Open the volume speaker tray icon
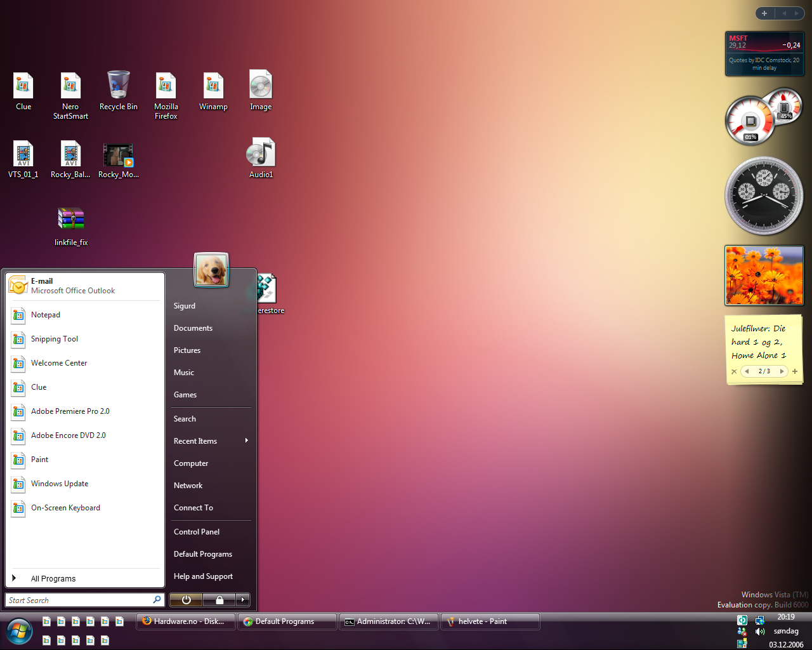 click(760, 632)
